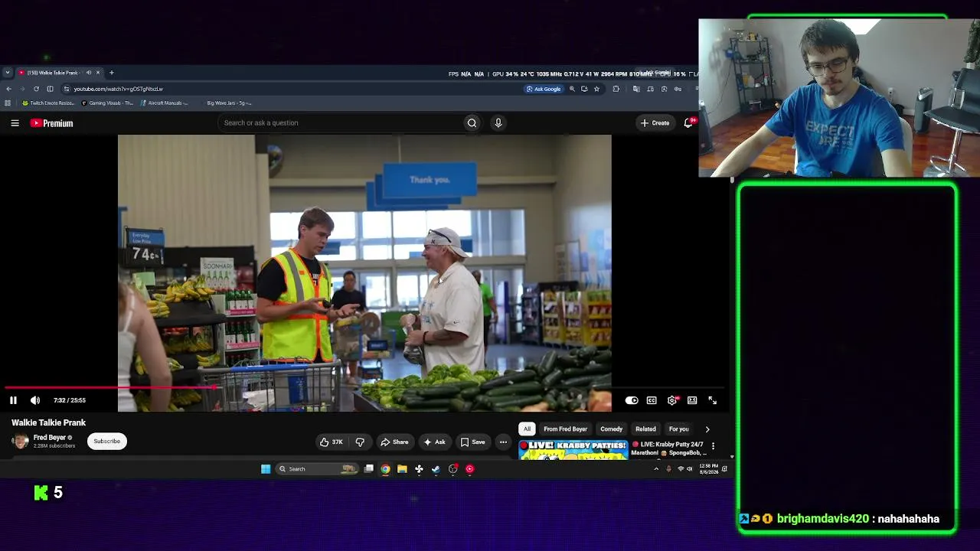Viewport: 980px width, 551px height.
Task: Toggle closed captions on the video
Action: click(x=652, y=400)
